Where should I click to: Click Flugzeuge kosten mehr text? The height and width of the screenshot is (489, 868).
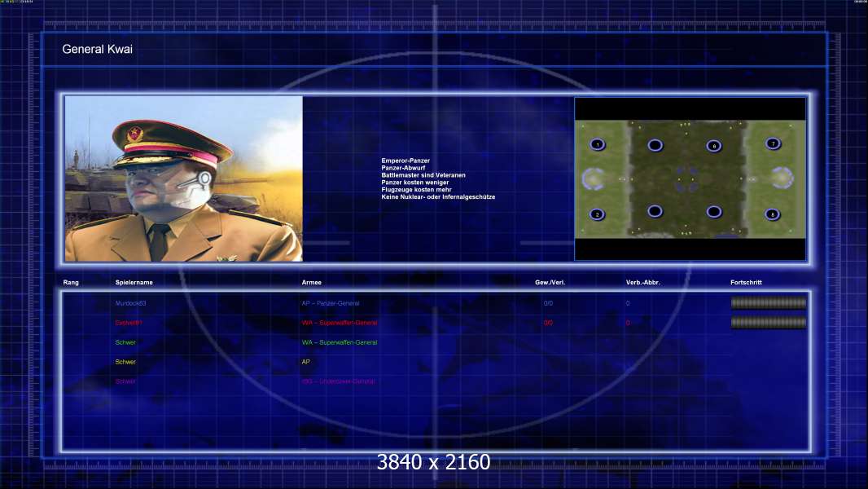[416, 189]
